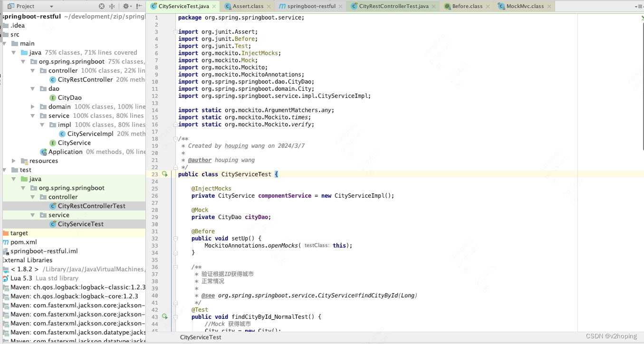Click the @InjectMocks annotation in editor
This screenshot has width=644, height=344.
(x=211, y=189)
